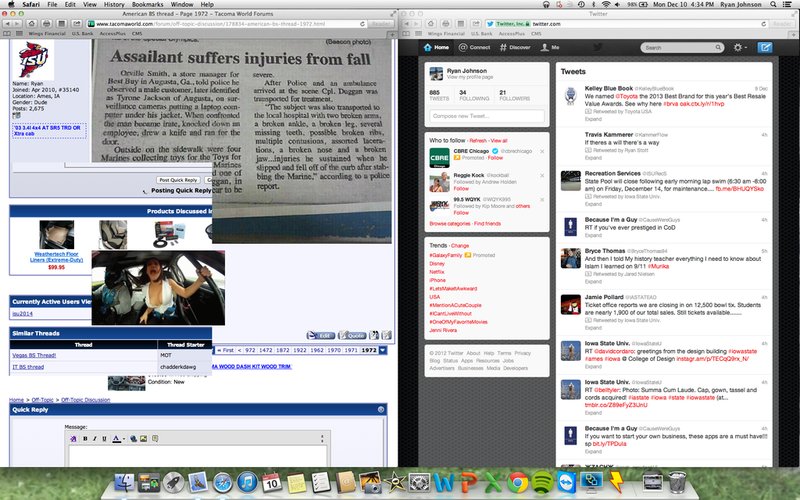Click the woman in car image thumbnail
Screen dimensions: 800x500
coord(158,288)
